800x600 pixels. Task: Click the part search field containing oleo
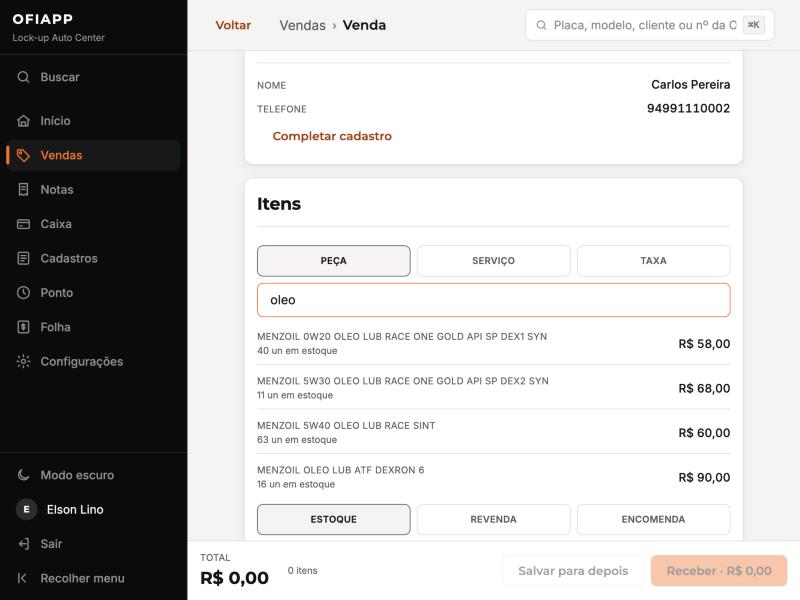pos(493,300)
